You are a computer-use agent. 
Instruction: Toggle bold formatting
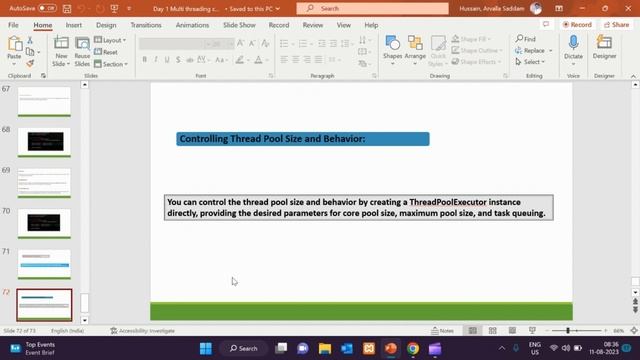[x=144, y=60]
